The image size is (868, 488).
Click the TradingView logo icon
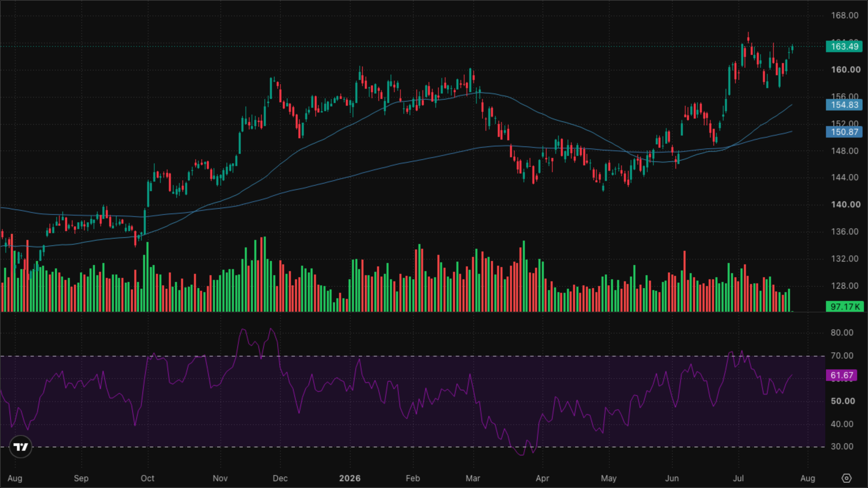pos(21,447)
